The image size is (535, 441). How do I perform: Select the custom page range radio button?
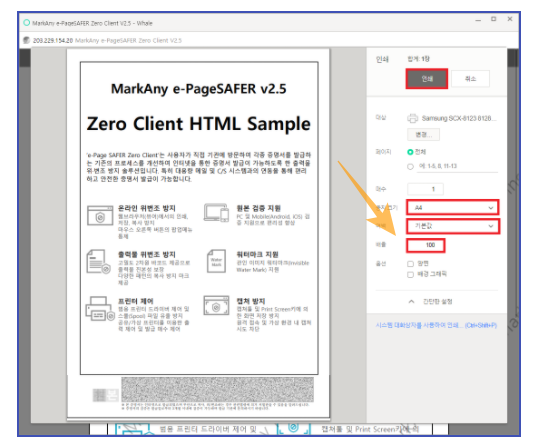(x=410, y=166)
